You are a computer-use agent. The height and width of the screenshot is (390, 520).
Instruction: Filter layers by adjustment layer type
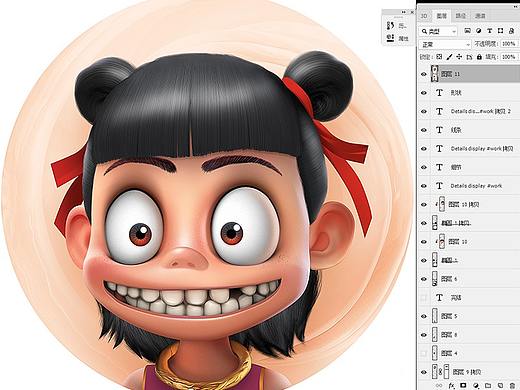[479, 31]
